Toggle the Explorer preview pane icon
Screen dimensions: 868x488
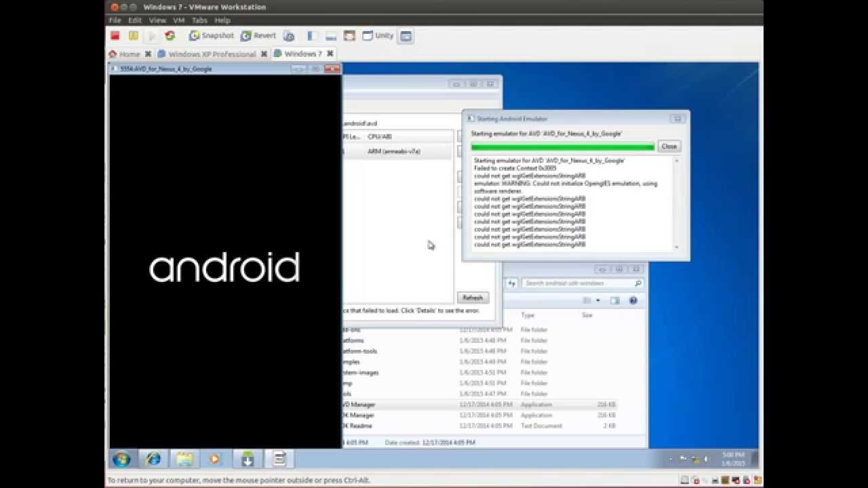[x=614, y=301]
